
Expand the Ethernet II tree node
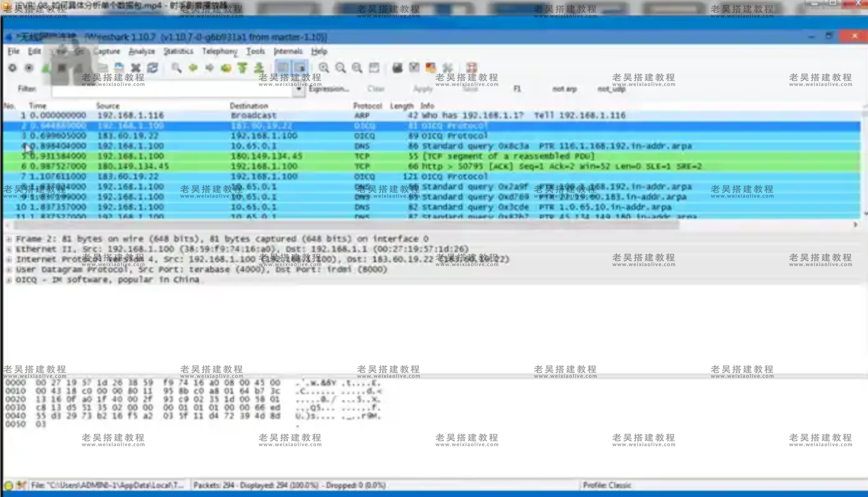tap(9, 249)
